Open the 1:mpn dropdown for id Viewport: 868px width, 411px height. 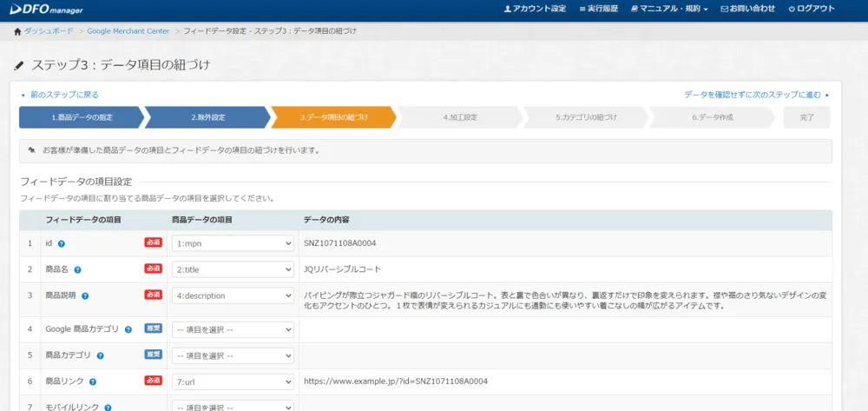coord(233,243)
